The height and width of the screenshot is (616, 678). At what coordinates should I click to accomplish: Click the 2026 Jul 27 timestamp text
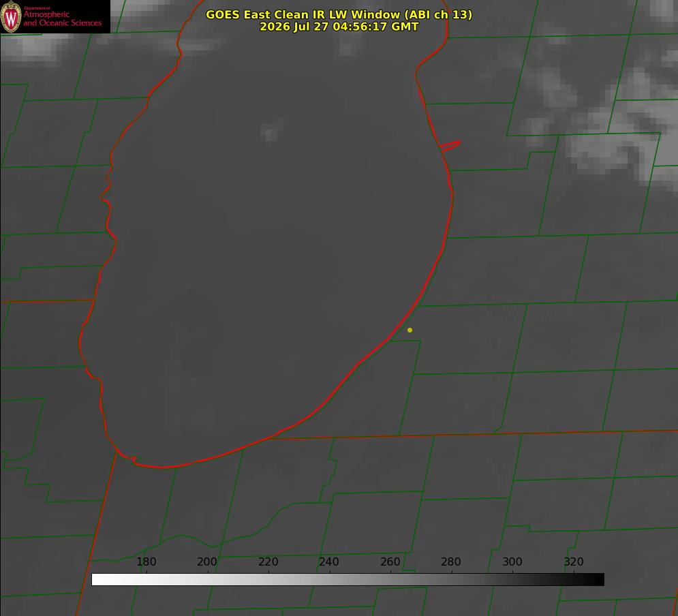(x=339, y=27)
